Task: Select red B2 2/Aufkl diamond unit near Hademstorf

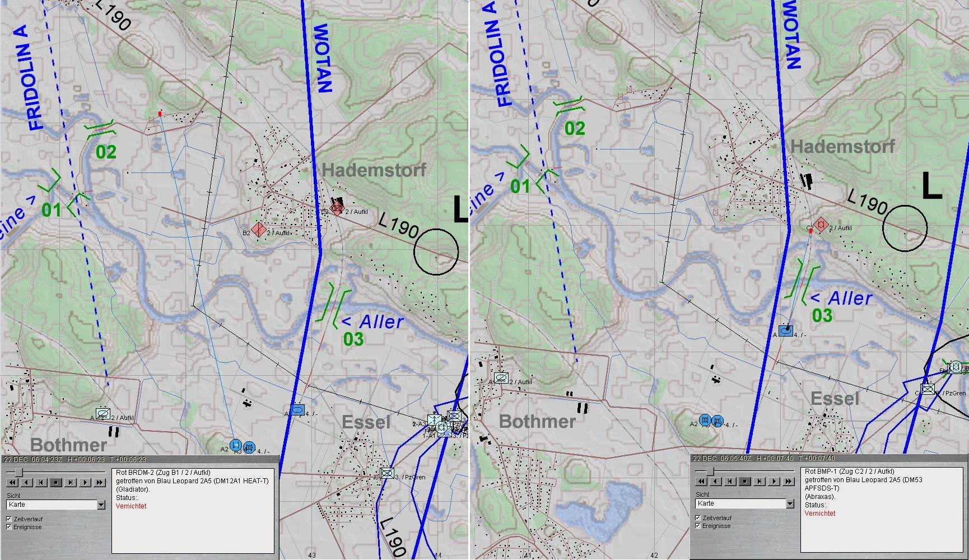Action: [258, 230]
